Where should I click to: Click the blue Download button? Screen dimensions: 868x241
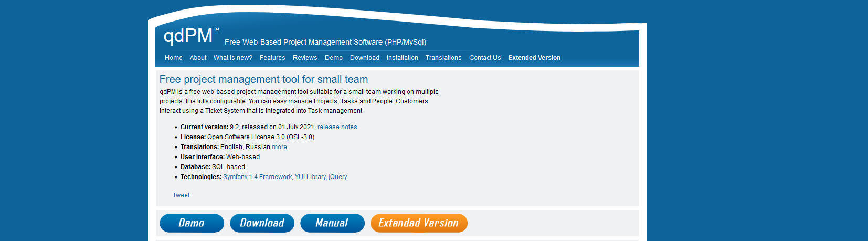[x=262, y=223]
